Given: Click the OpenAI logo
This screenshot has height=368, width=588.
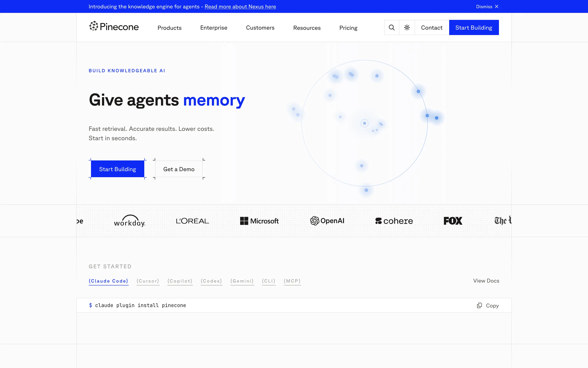Looking at the screenshot, I should pyautogui.click(x=327, y=221).
